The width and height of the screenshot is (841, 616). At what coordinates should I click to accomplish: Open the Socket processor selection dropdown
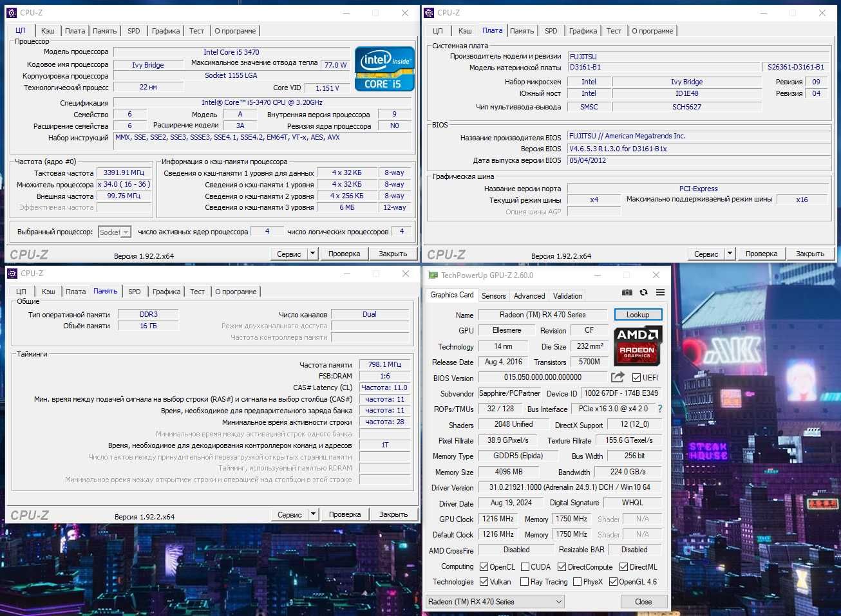pyautogui.click(x=115, y=232)
